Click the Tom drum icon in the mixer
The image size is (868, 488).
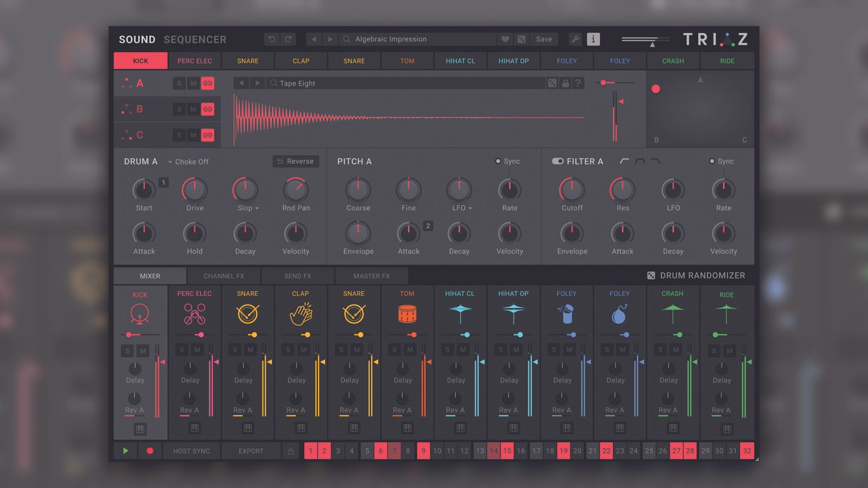click(x=407, y=313)
